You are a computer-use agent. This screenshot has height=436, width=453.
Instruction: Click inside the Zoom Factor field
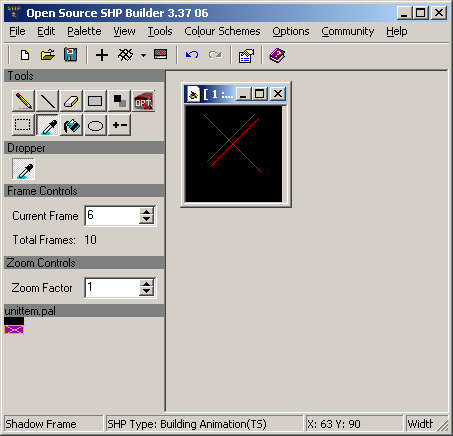112,288
